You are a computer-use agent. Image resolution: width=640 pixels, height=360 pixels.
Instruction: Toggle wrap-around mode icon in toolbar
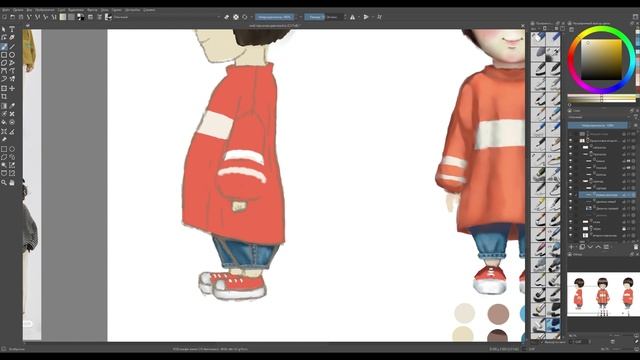(x=380, y=17)
